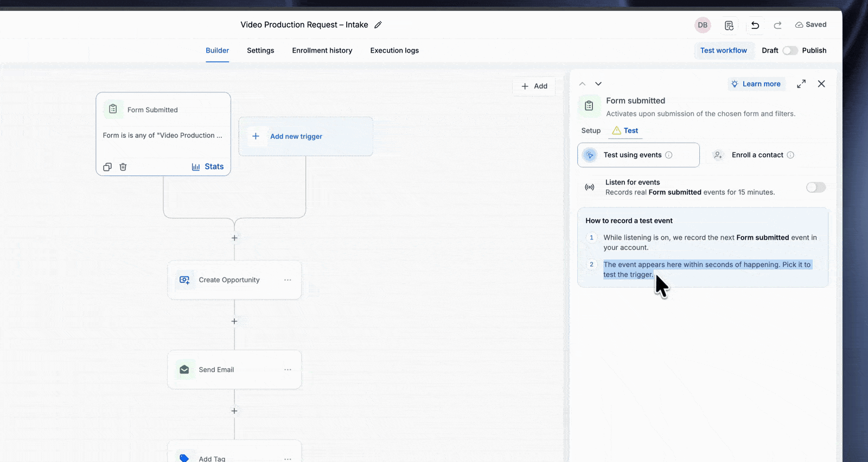Viewport: 868px width, 462px height.
Task: Add a step between Create Opportunity and Send Email
Action: pos(234,321)
